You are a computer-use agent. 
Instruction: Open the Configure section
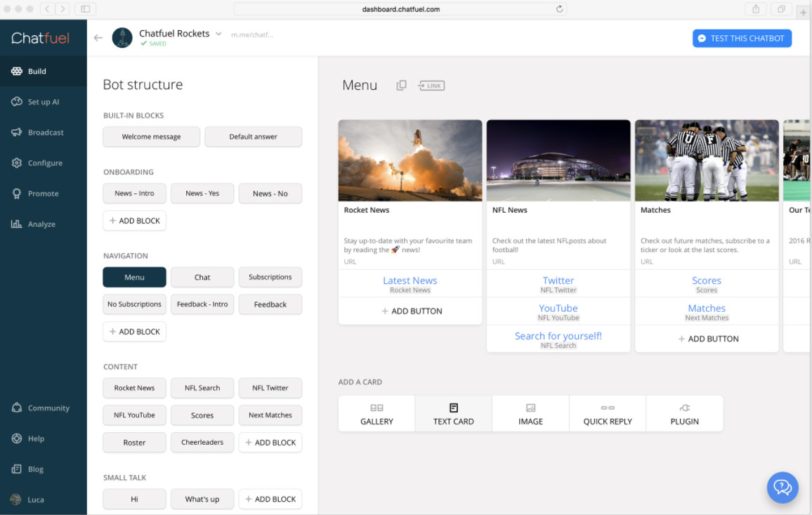43,163
